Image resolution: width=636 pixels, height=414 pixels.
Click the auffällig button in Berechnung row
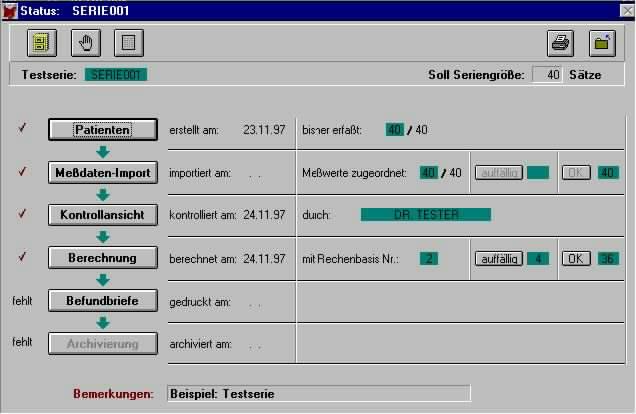click(x=498, y=258)
